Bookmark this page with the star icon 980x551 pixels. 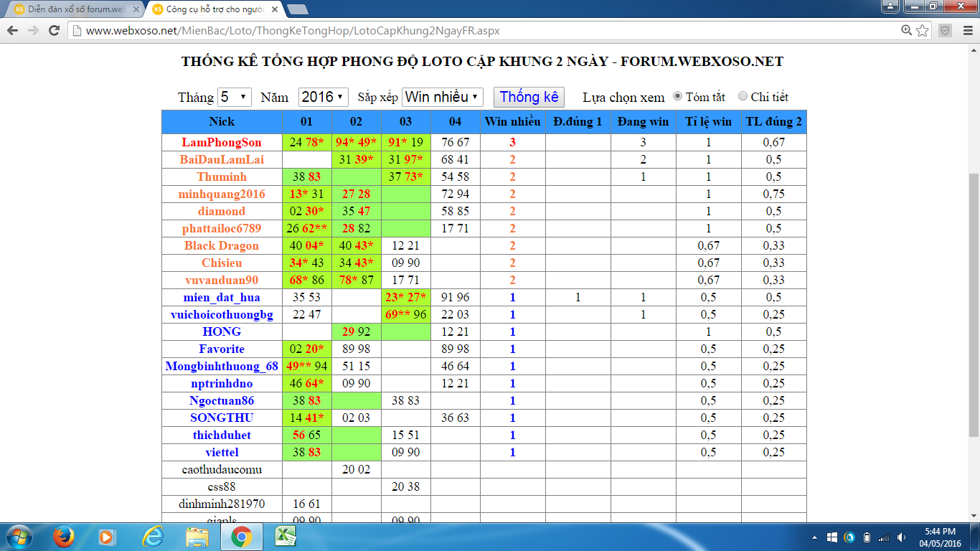pyautogui.click(x=923, y=31)
